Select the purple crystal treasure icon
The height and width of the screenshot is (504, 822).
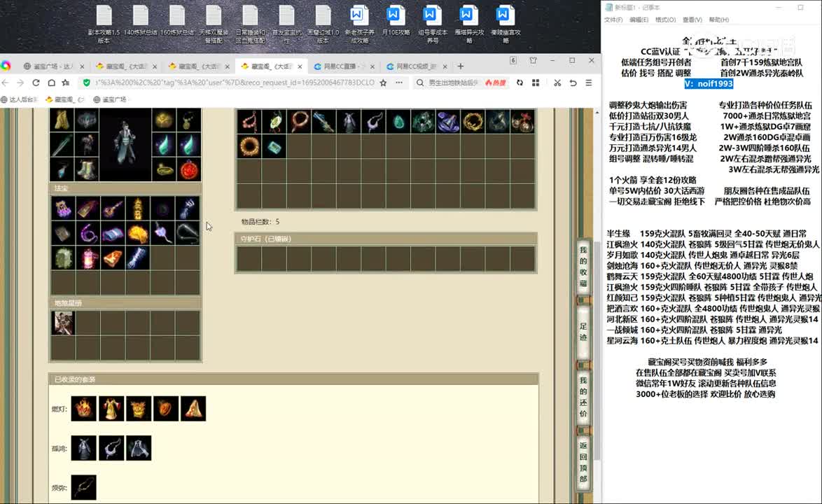[x=63, y=209]
